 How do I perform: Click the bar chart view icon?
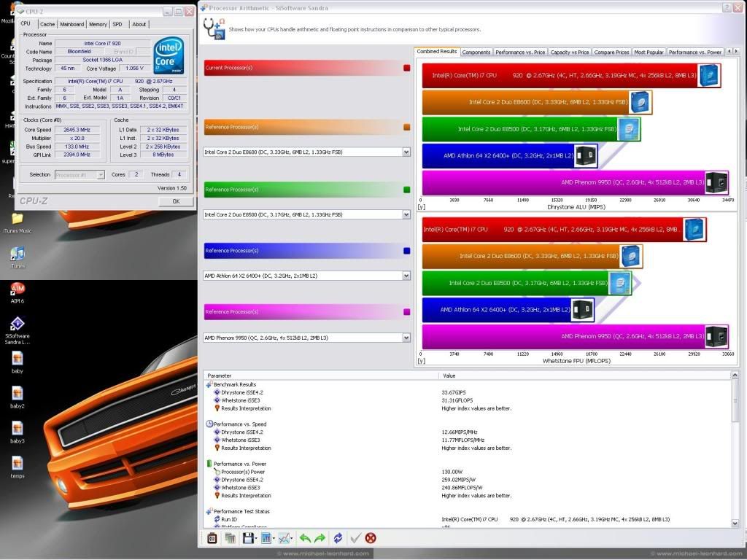(266, 538)
